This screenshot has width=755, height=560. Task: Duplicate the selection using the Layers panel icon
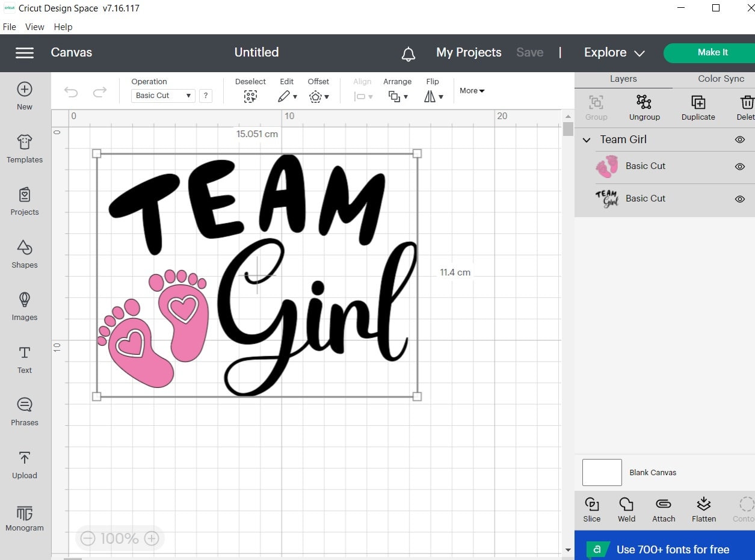pyautogui.click(x=698, y=107)
